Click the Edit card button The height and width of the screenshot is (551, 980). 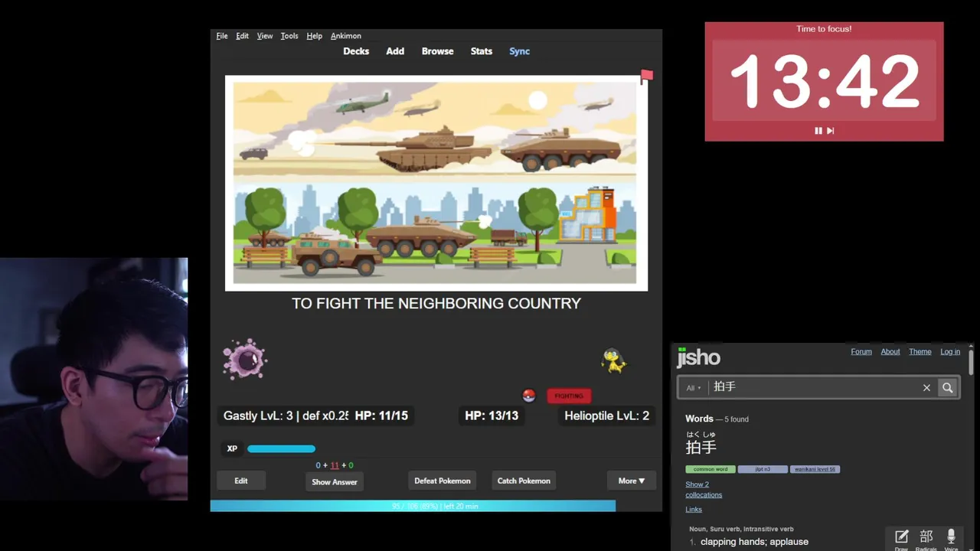[x=241, y=481]
